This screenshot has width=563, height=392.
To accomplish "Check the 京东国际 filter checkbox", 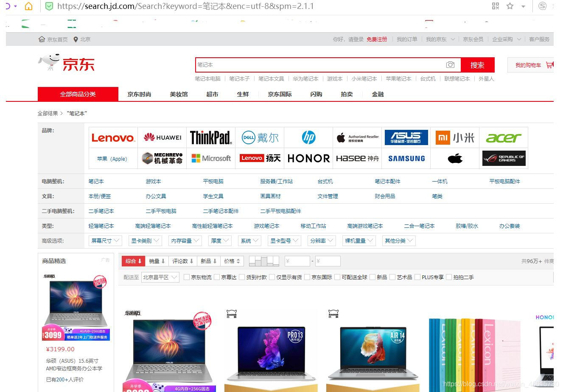I will [307, 277].
